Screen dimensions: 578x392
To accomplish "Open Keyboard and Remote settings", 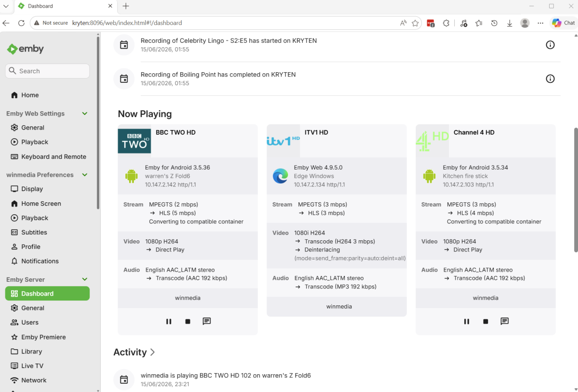I will click(47, 157).
